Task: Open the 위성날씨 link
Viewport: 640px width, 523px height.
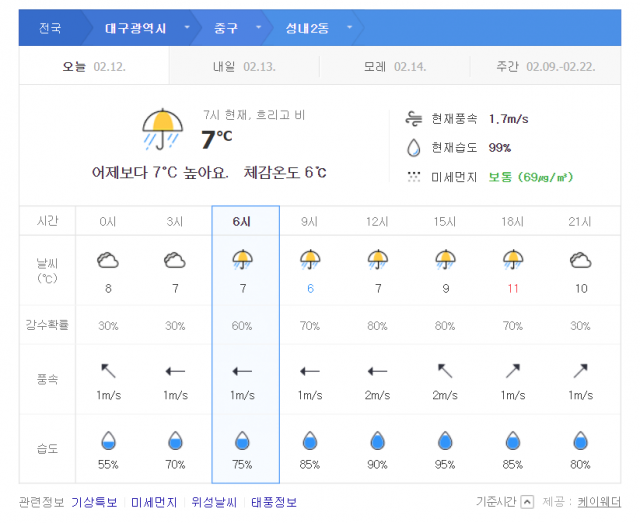Action: coord(214,502)
